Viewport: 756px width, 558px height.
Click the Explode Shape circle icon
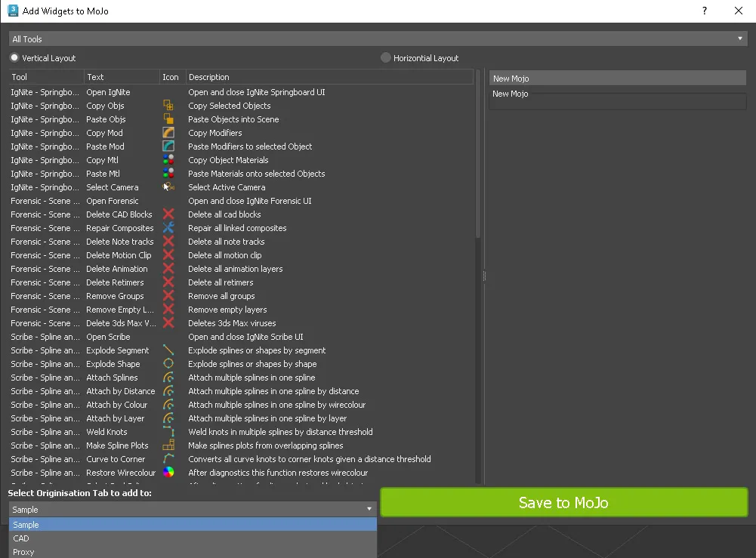168,364
